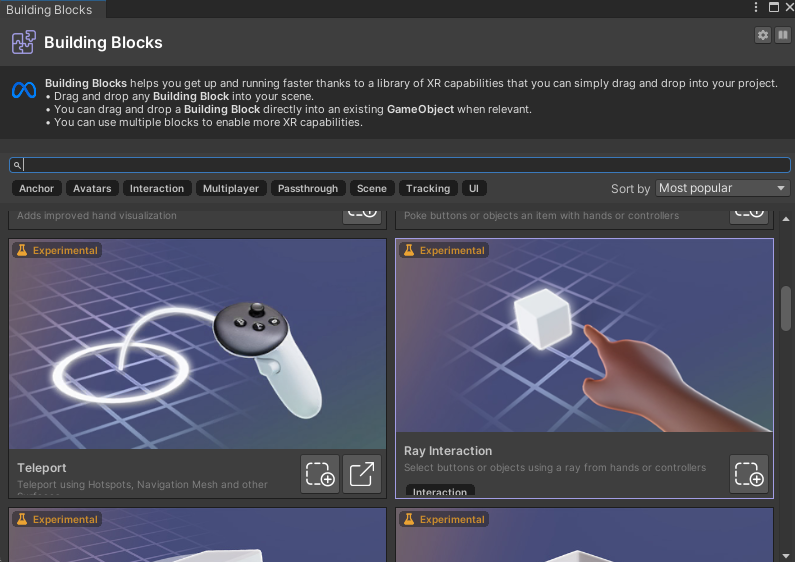Image resolution: width=795 pixels, height=562 pixels.
Task: Open Teleport block external link icon
Action: [x=362, y=474]
